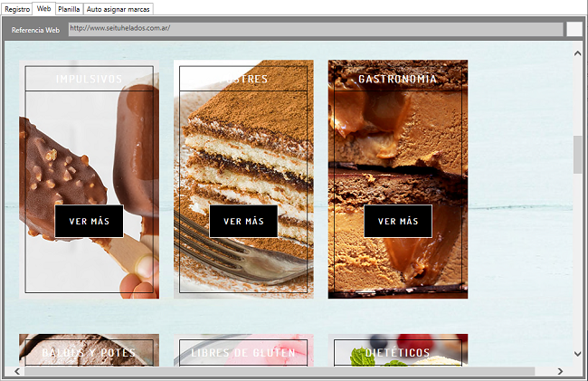
Task: Open the BALDES Y POTES category
Action: point(89,353)
